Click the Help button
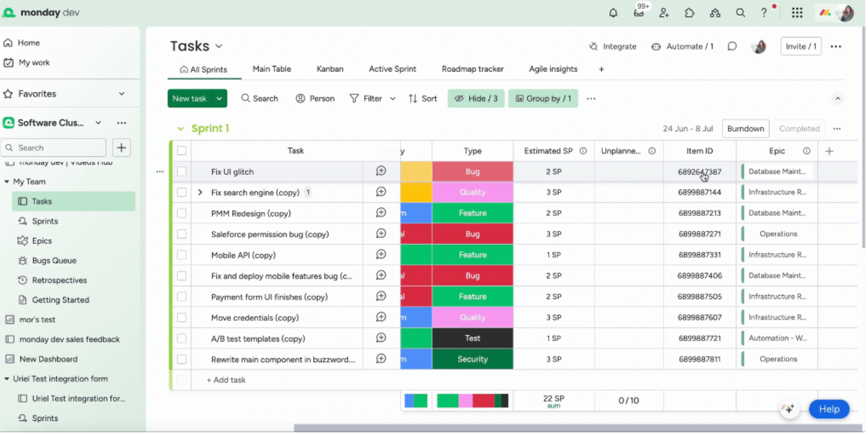The image size is (868, 435). point(828,409)
